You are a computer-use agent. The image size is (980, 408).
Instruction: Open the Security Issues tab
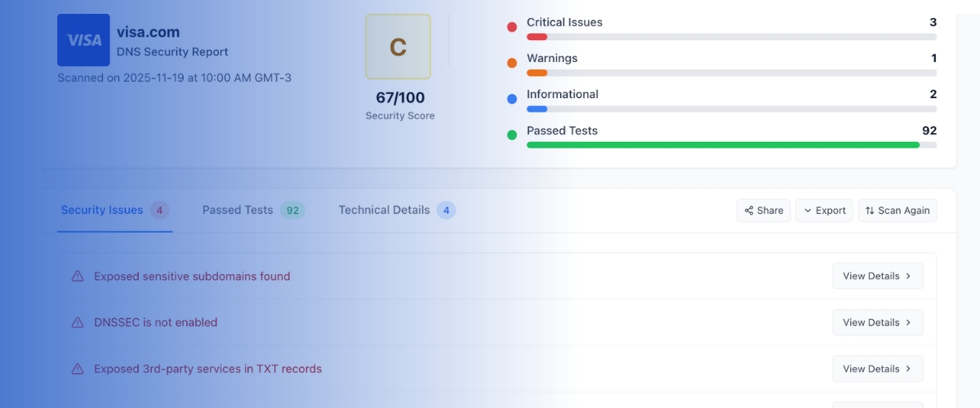114,211
